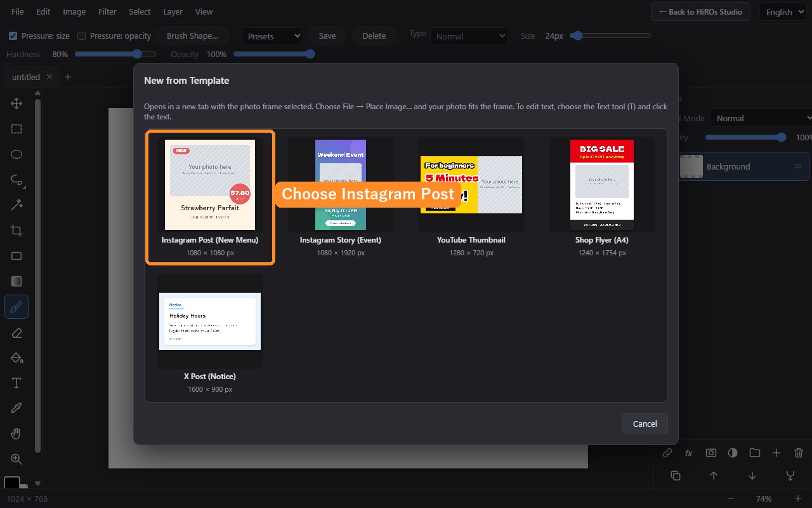812x508 pixels.
Task: Open the File menu
Action: point(18,11)
